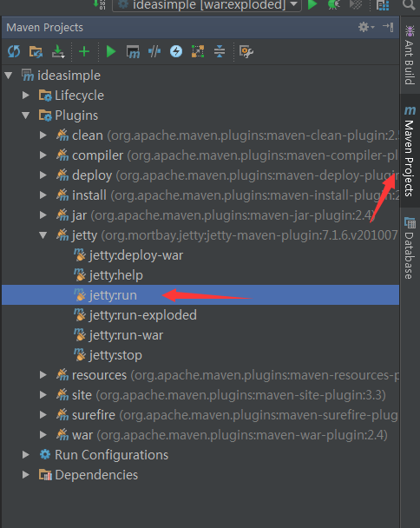Viewport: 420px width, 528px height.
Task: Select the Maven Projects side tab
Action: pyautogui.click(x=410, y=151)
